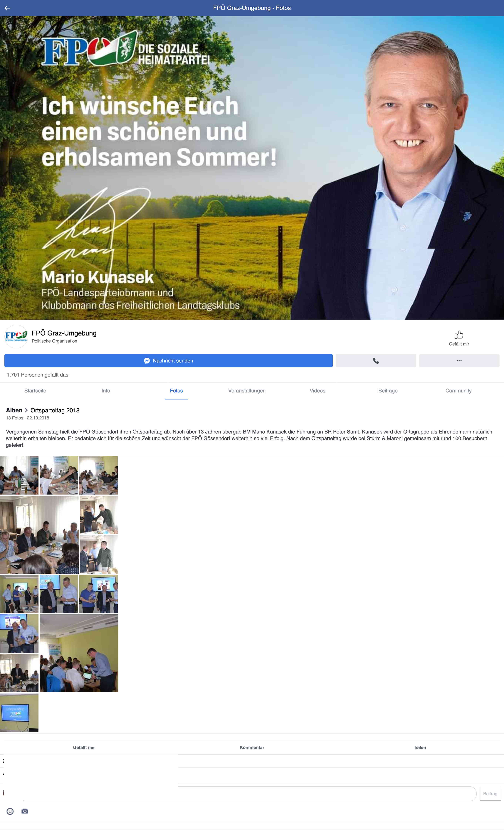Open the Beiträge tab
Image resolution: width=504 pixels, height=830 pixels.
(388, 391)
